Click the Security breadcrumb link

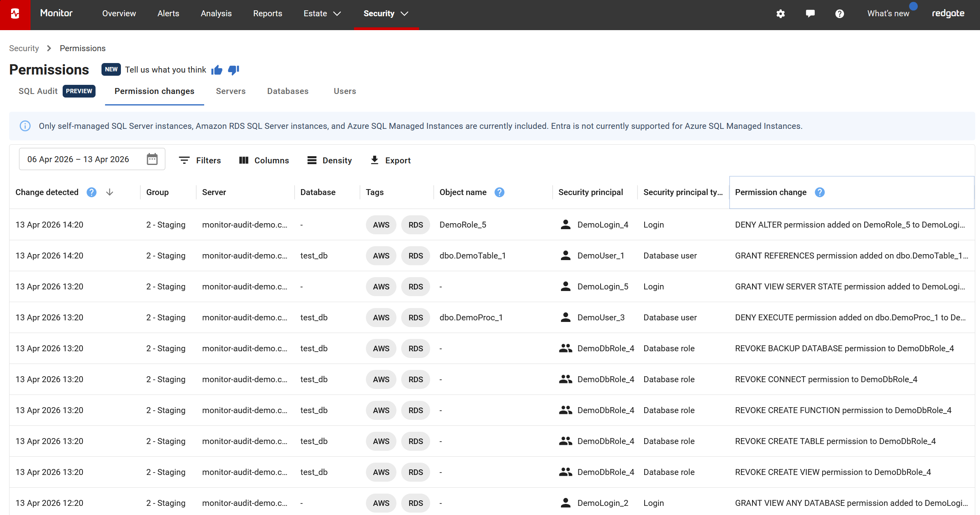pyautogui.click(x=24, y=48)
